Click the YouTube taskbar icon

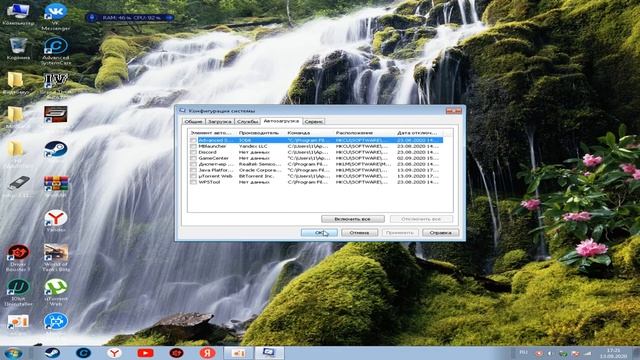pos(145,353)
